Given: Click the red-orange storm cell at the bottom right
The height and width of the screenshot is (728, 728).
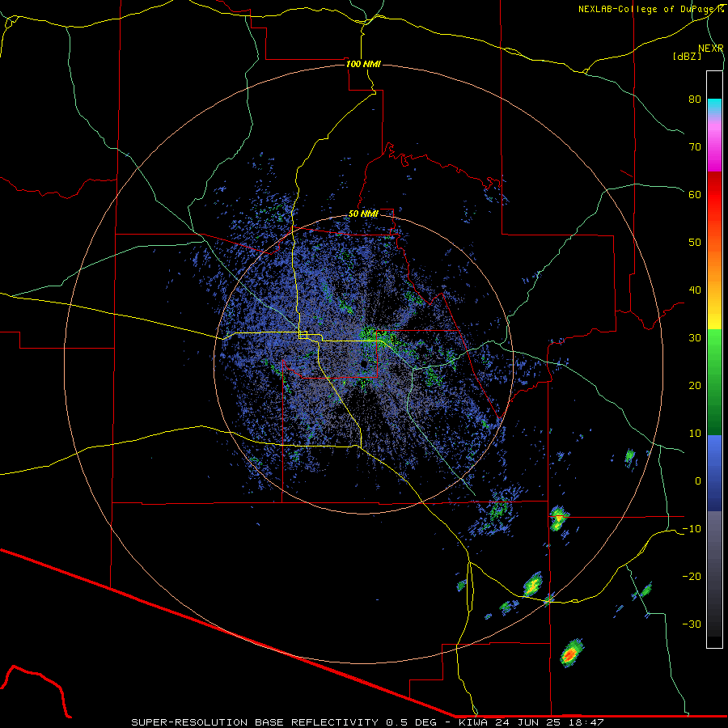Looking at the screenshot, I should (x=570, y=654).
